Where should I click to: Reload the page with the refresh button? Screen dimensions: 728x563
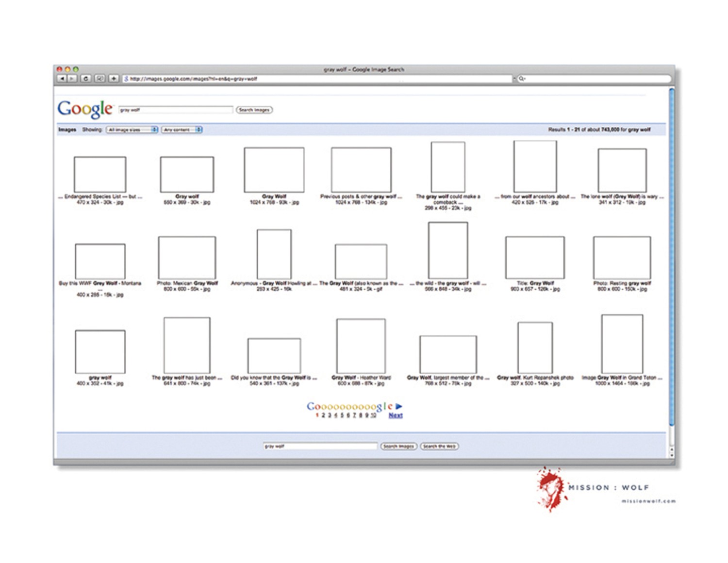[x=86, y=79]
